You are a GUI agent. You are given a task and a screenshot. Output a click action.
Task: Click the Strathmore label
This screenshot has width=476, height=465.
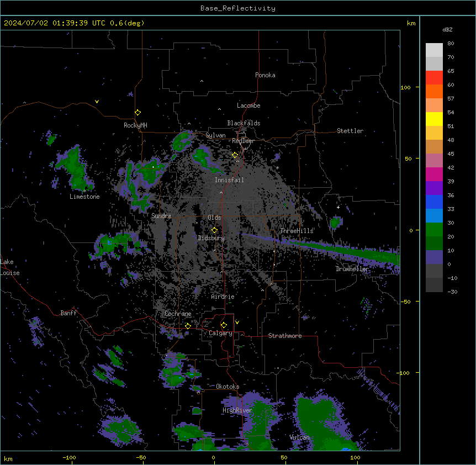[x=285, y=336]
